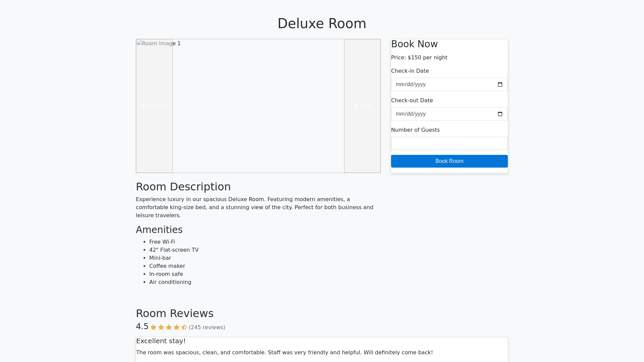Click the Next chevron arrow in carousel
Viewport: 644px width, 362px height.
click(356, 106)
